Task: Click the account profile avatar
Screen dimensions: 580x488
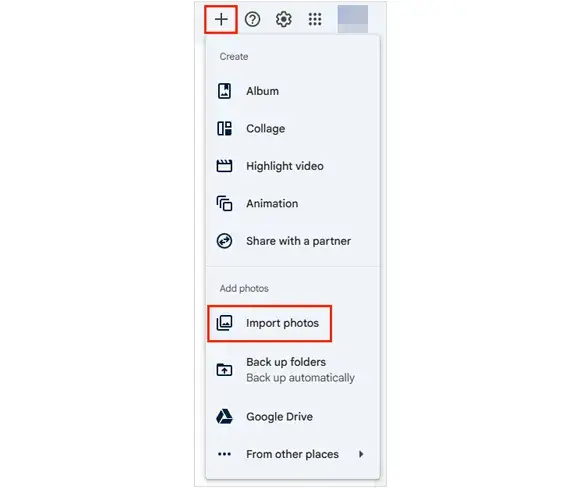Action: [353, 19]
